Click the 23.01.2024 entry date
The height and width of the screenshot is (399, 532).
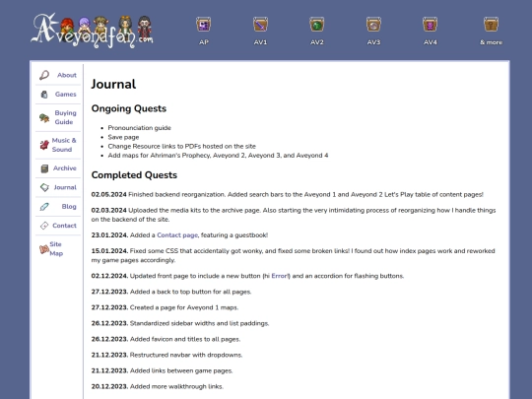click(x=109, y=235)
